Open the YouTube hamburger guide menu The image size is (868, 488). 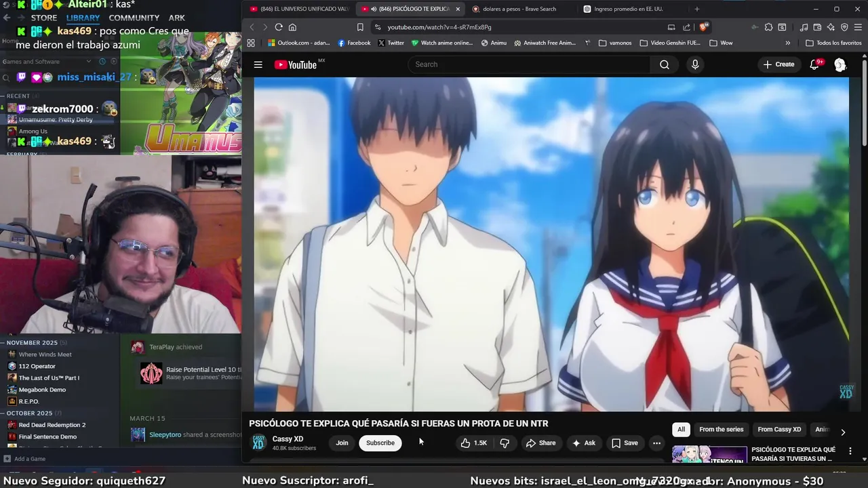(258, 64)
